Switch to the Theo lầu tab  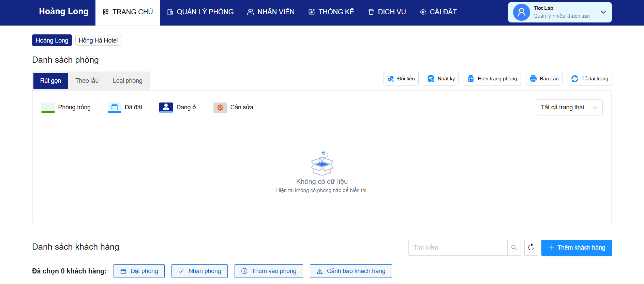[x=87, y=81]
